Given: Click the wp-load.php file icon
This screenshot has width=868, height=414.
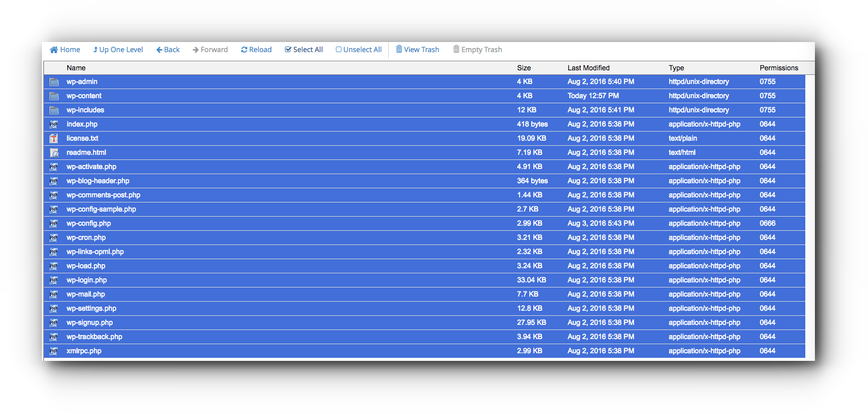Looking at the screenshot, I should (54, 266).
